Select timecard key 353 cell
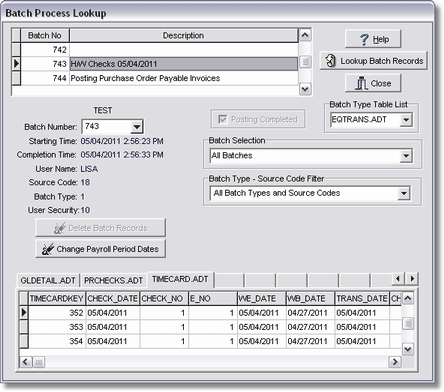This screenshot has height=392, width=444. 57,327
